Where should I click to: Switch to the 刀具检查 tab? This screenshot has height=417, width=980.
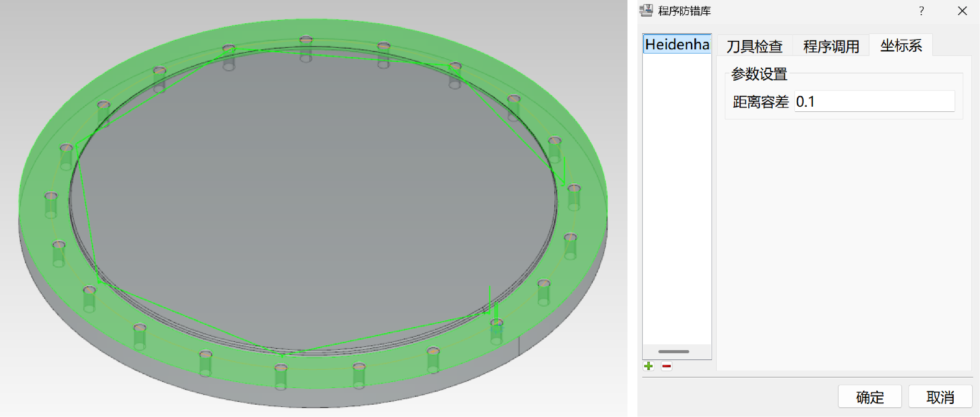[x=754, y=46]
